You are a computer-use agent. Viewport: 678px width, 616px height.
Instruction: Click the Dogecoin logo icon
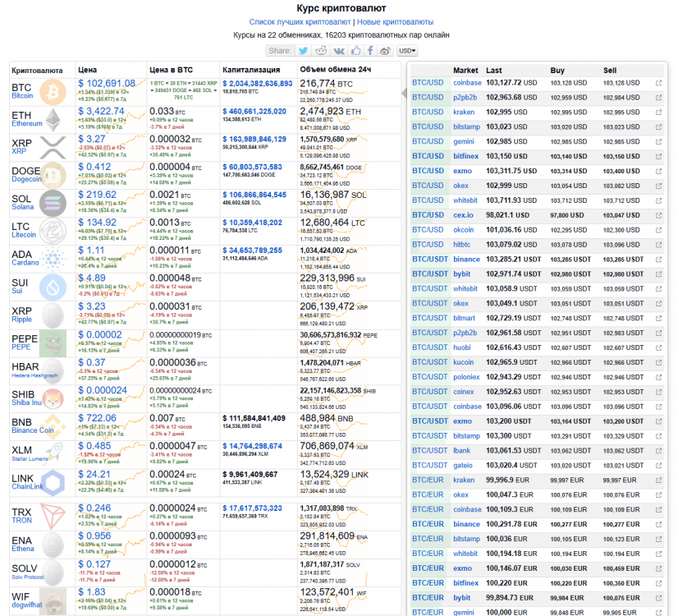(x=53, y=174)
